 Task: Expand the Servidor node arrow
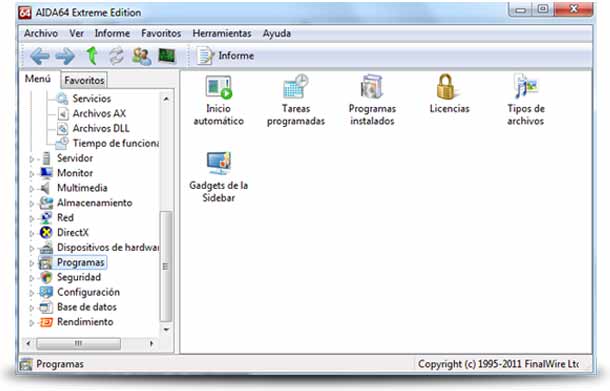tap(32, 159)
